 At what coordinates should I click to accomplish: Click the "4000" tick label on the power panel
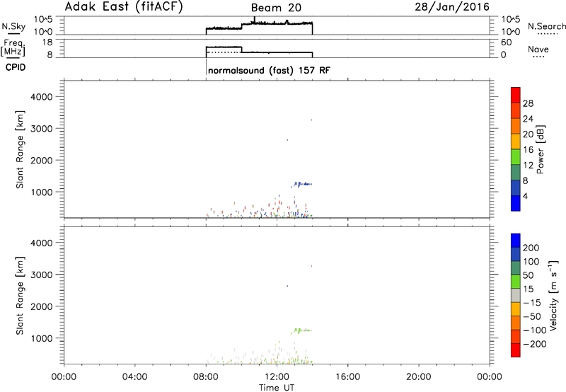point(42,97)
